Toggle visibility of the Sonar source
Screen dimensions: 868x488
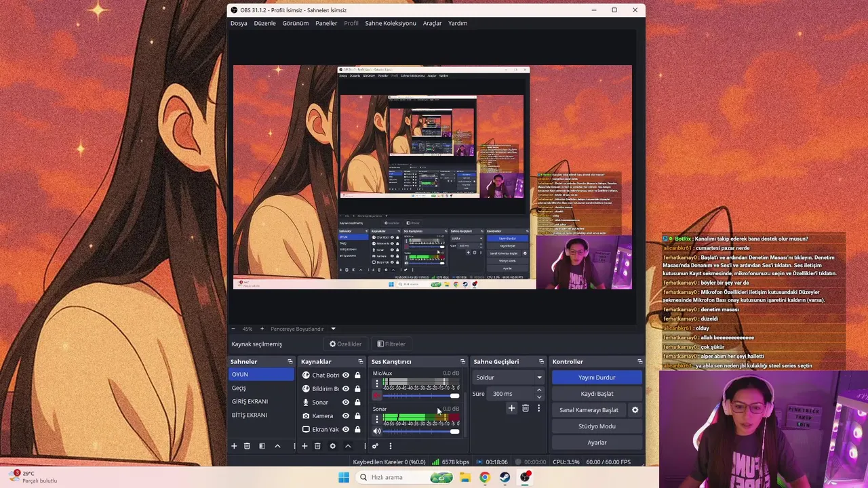click(346, 402)
